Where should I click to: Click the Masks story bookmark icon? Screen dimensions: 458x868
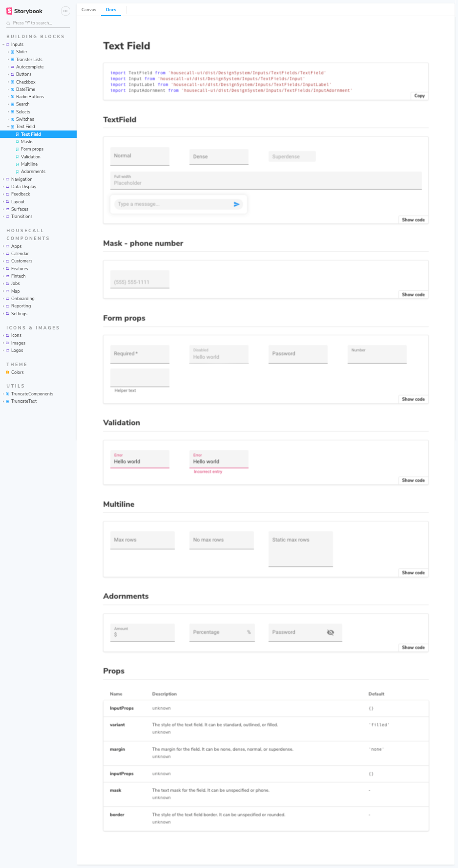coord(17,142)
